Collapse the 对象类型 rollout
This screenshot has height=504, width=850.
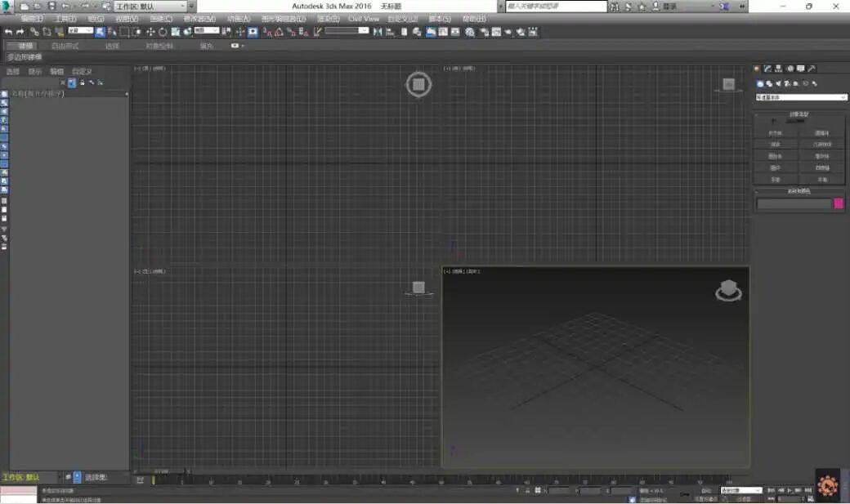799,114
